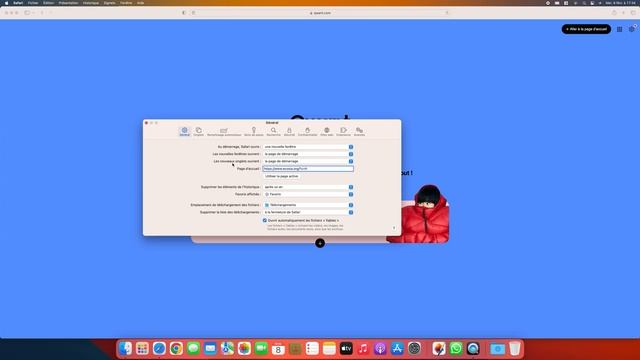Screen dimensions: 640x360
Task: Open Maps from the dock
Action: click(x=227, y=349)
